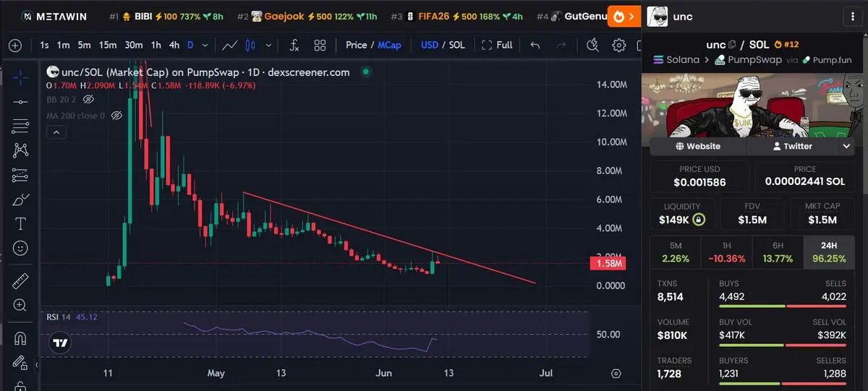The width and height of the screenshot is (868, 391).
Task: Show the MA 200 close indicator
Action: point(116,116)
